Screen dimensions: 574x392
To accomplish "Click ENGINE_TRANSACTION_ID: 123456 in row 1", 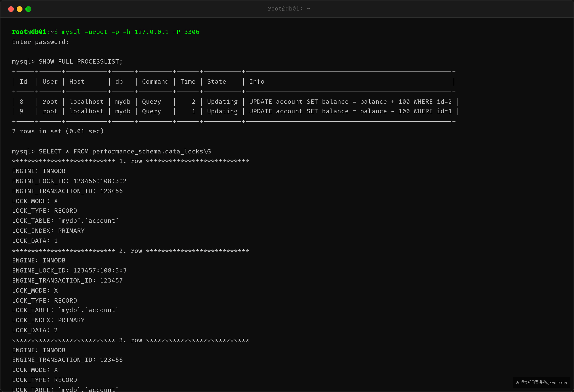I will tap(67, 191).
